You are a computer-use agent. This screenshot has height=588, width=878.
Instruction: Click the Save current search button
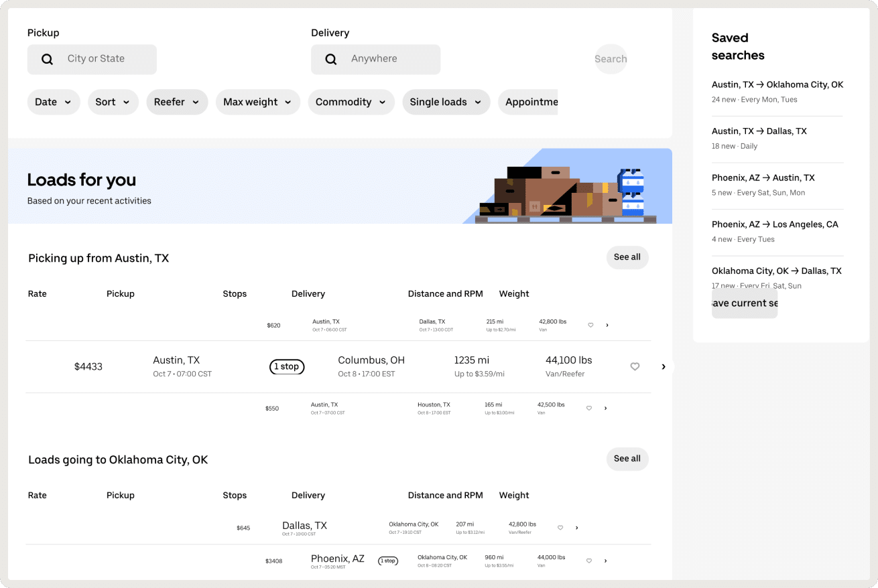coord(745,303)
